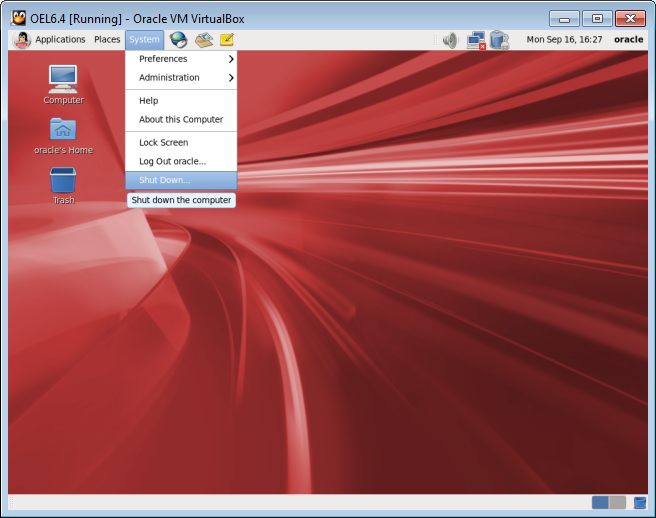The height and width of the screenshot is (518, 656).
Task: Click the bottom panel trash applet
Action: click(x=640, y=503)
